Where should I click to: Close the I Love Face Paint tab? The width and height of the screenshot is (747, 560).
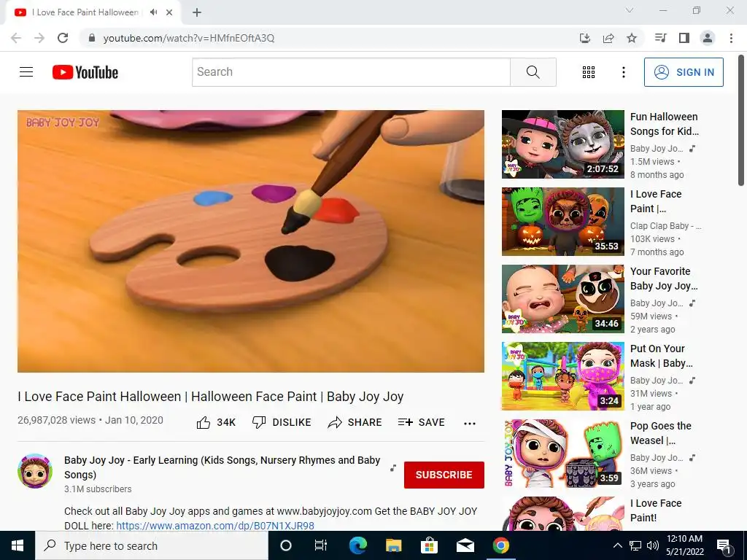(x=169, y=12)
